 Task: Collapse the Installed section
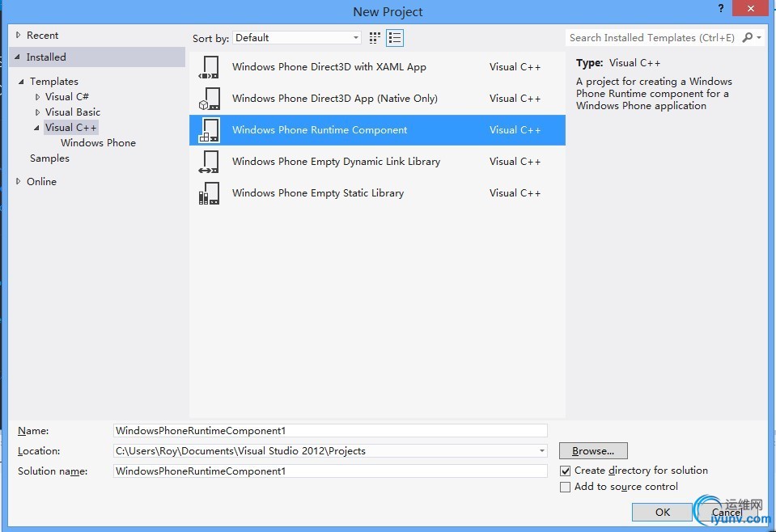coord(18,57)
